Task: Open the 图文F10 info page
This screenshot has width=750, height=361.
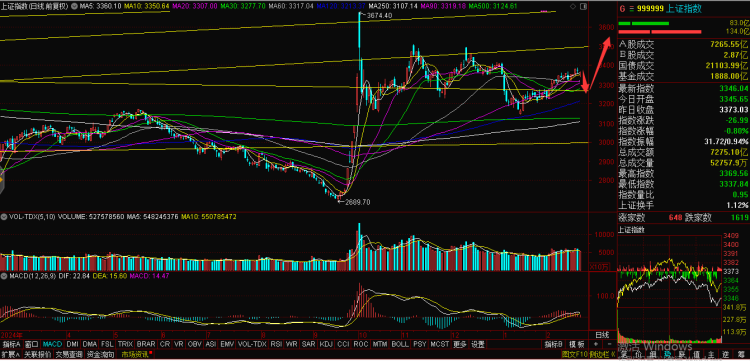Action: pos(573,355)
